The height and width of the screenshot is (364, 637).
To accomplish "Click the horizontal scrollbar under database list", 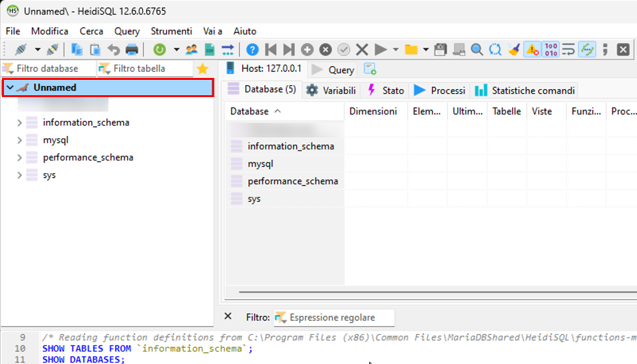I will tap(430, 291).
